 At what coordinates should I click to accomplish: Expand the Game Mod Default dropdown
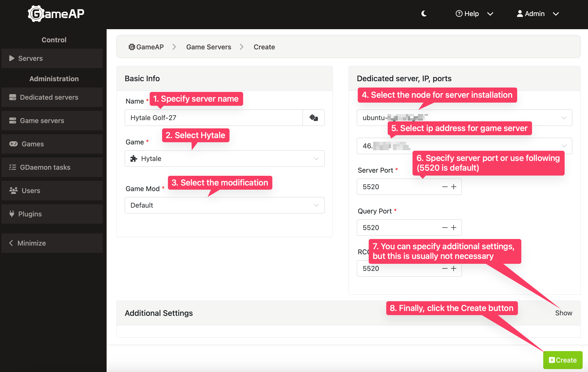224,205
